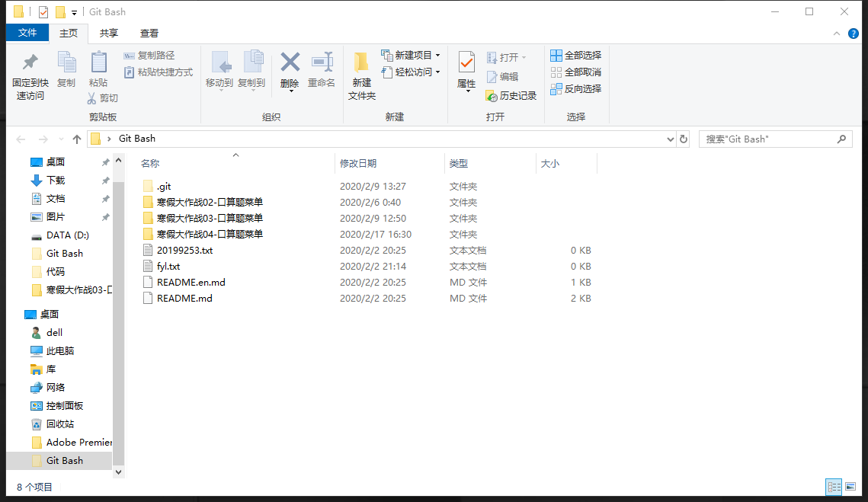
Task: Click Edit (编辑) in ribbon
Action: click(x=502, y=76)
